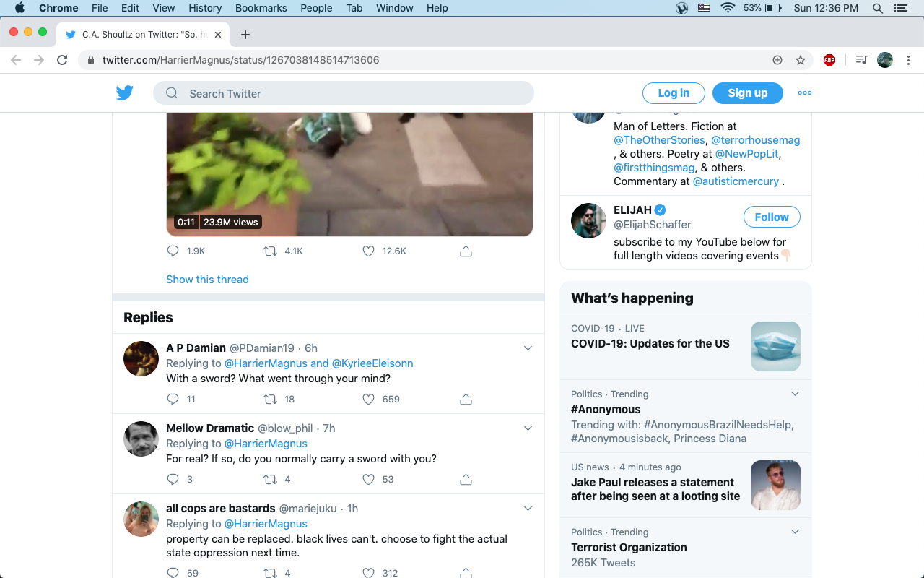The height and width of the screenshot is (578, 924).
Task: Open COVID-19: Updates for the US headline
Action: [650, 344]
